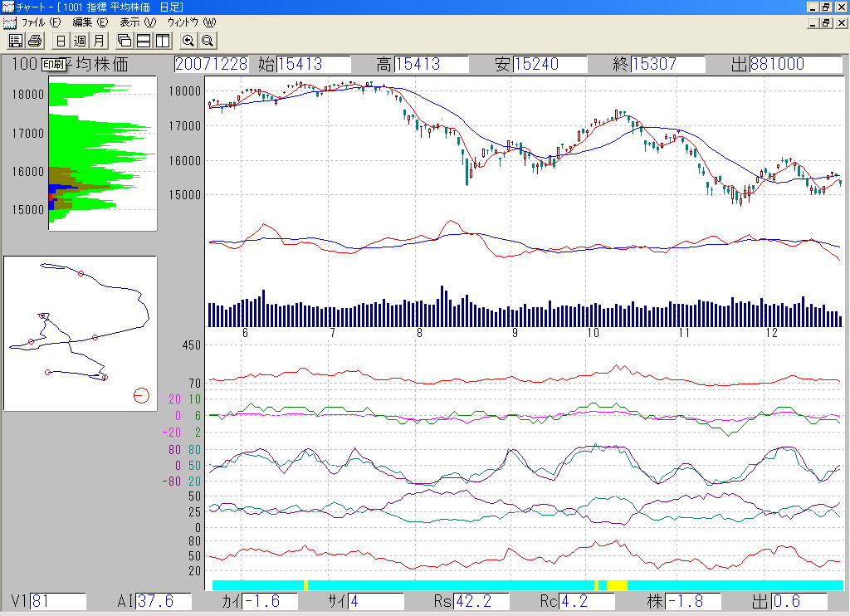This screenshot has width=850, height=616.
Task: Click the chart application icon in title bar
Action: coord(7,7)
